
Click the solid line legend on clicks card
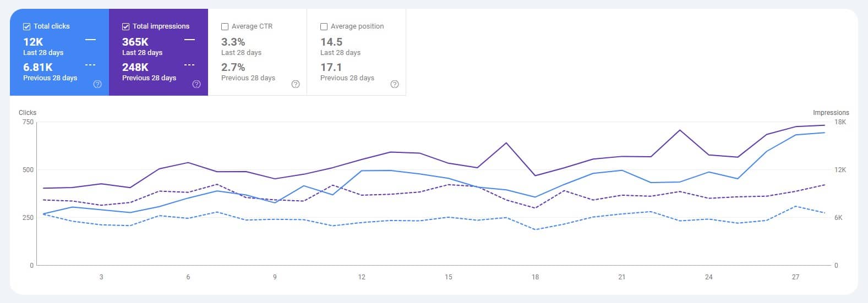(x=90, y=40)
